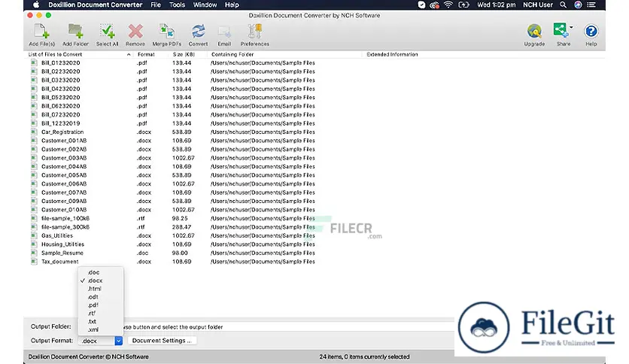Click the 98.00 size value
This screenshot has width=629, height=364.
pyautogui.click(x=180, y=253)
